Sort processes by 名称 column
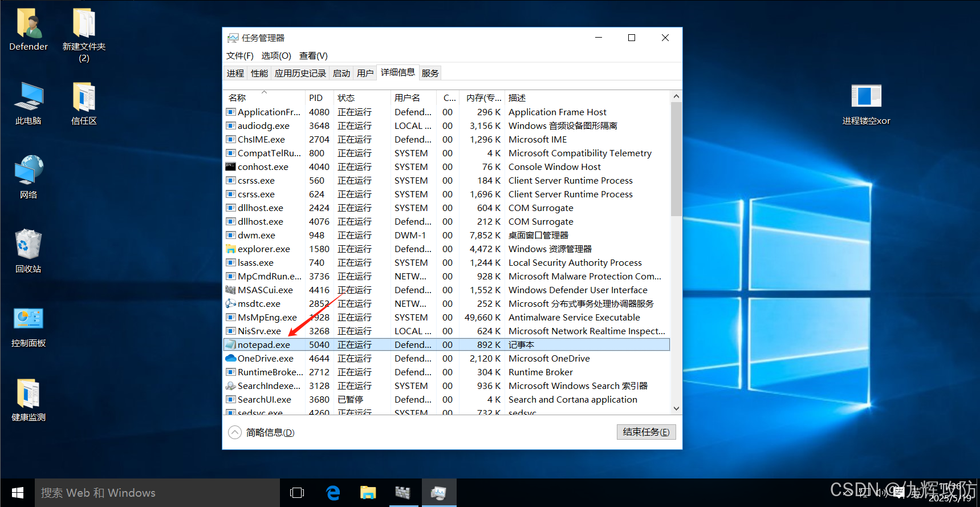980x507 pixels. [x=264, y=98]
